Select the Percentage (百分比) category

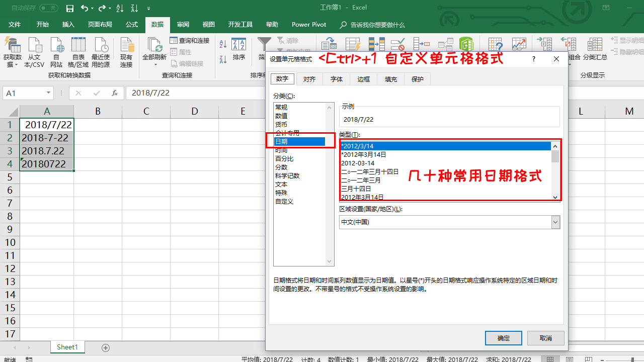[299, 158]
